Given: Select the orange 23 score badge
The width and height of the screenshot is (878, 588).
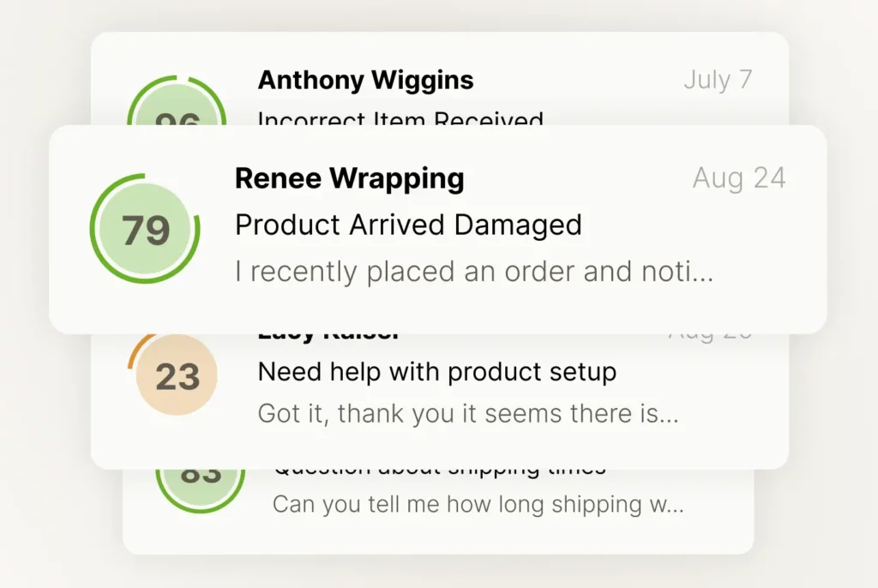Looking at the screenshot, I should click(177, 376).
